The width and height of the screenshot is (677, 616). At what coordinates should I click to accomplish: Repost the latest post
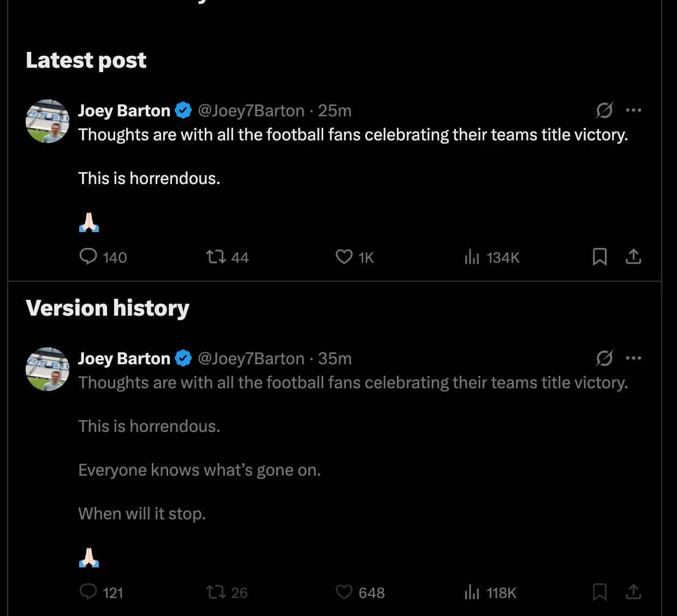(x=215, y=257)
